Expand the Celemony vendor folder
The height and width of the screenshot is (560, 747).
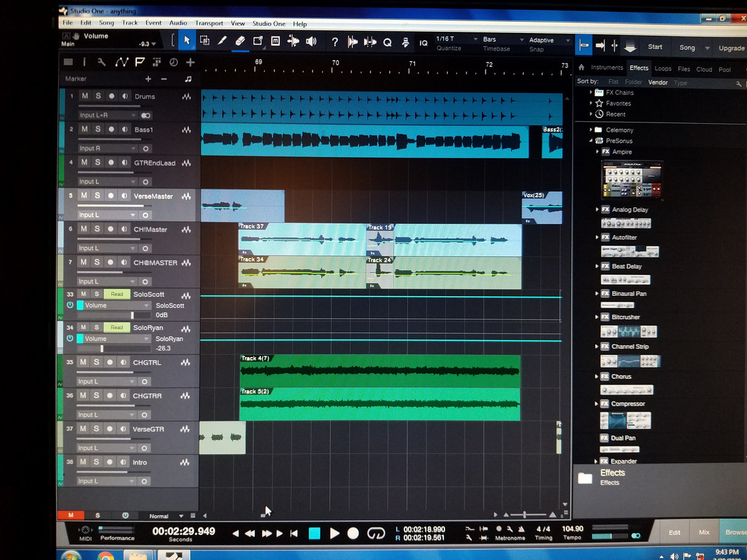[591, 130]
